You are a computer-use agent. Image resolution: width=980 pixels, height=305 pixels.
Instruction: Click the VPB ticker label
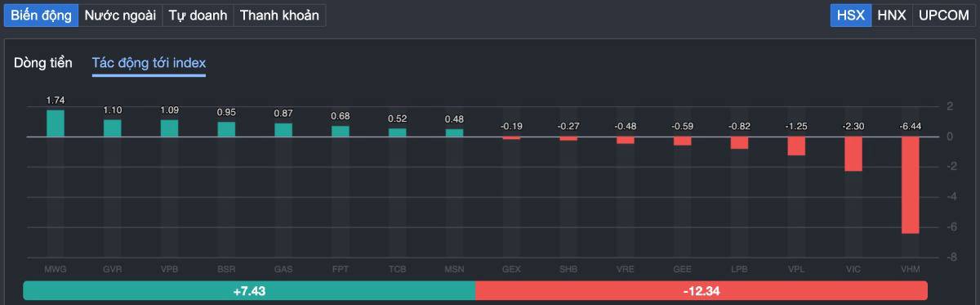point(169,269)
